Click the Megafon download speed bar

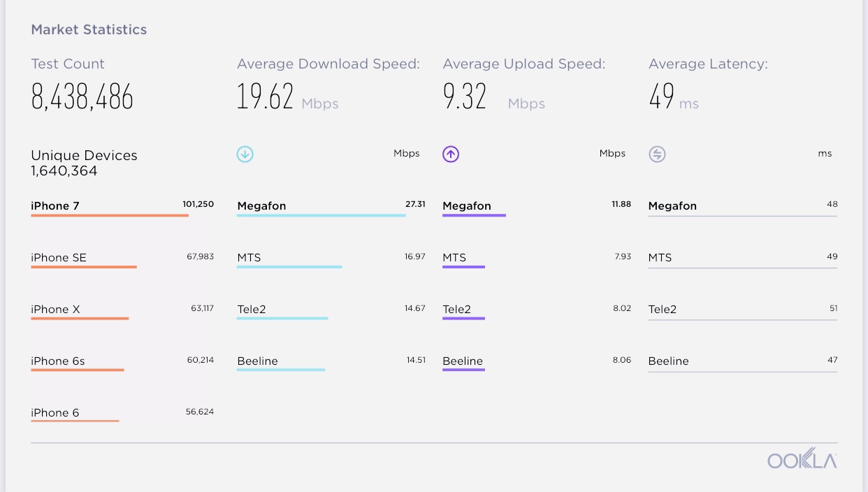click(321, 215)
